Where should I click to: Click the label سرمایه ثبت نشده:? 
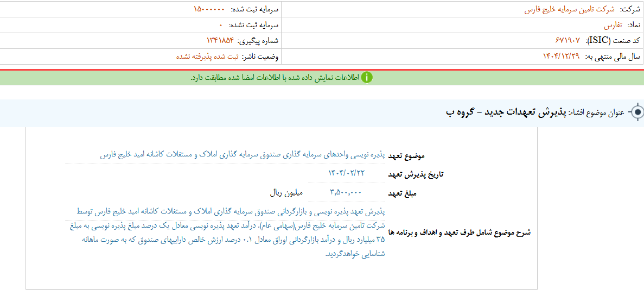253,25
